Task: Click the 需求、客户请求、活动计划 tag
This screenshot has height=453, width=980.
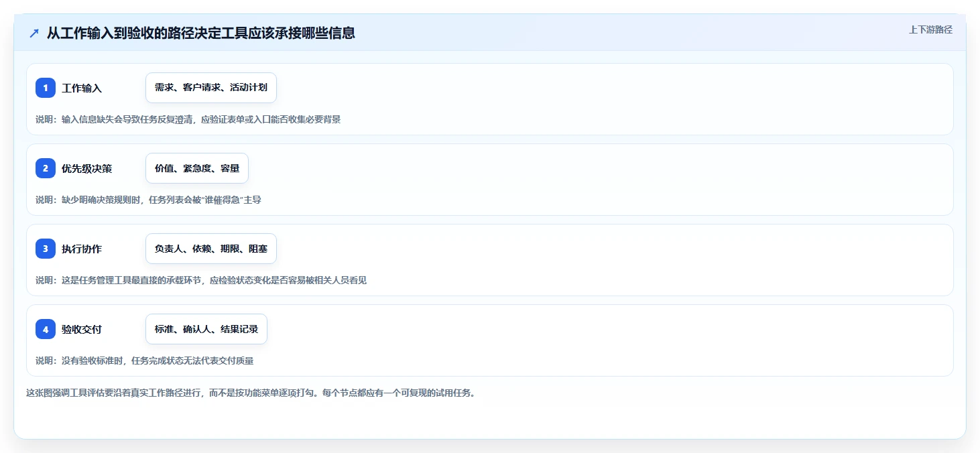Action: coord(211,88)
